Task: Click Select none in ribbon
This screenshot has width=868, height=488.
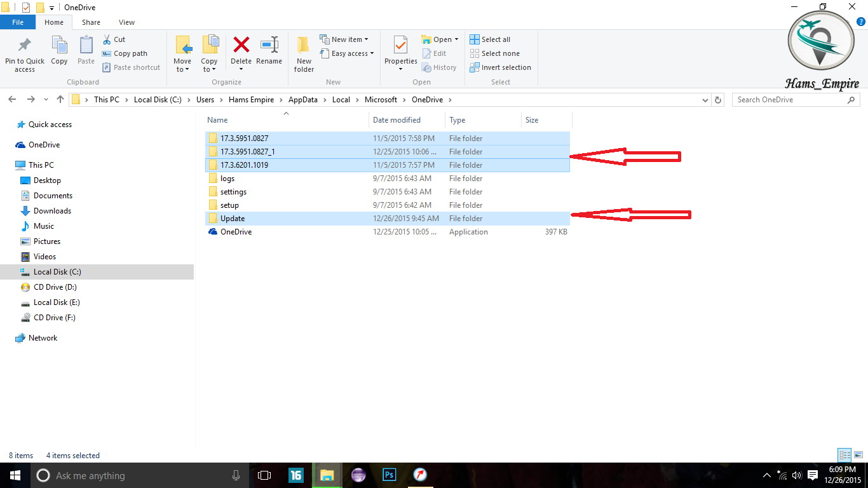Action: coord(494,53)
